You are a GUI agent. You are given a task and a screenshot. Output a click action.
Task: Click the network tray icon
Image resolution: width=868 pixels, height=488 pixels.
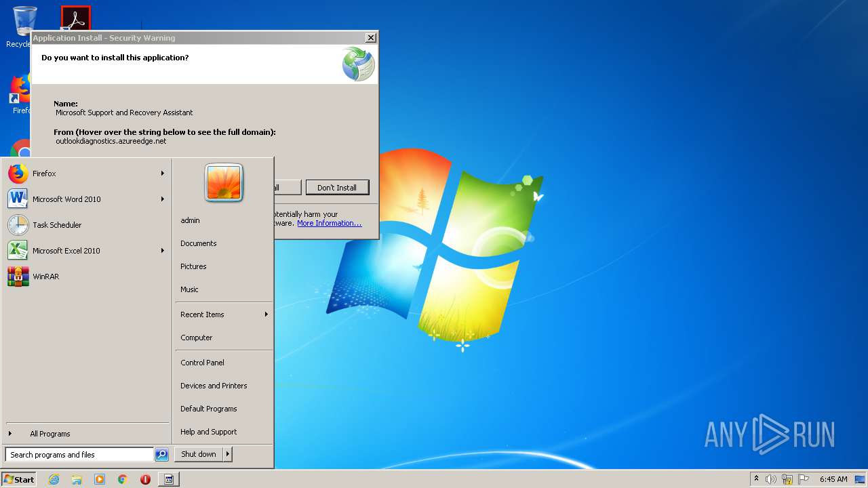click(787, 479)
